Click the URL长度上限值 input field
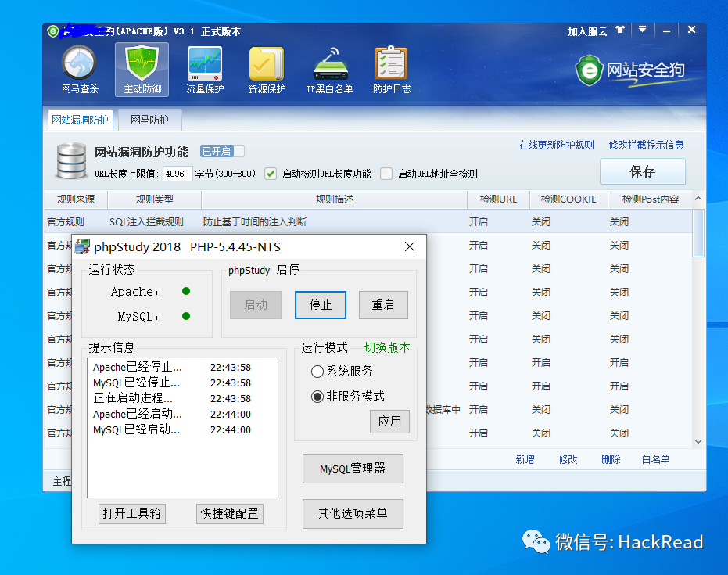 (177, 174)
